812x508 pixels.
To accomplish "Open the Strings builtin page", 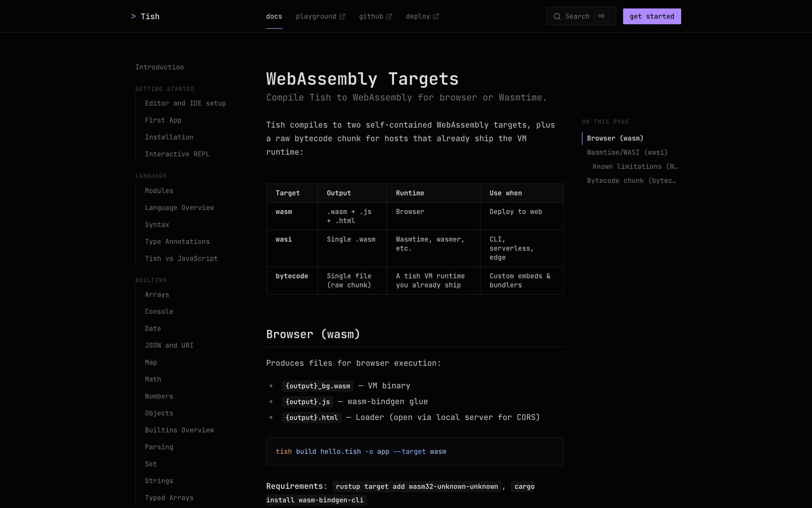I will coord(159,481).
